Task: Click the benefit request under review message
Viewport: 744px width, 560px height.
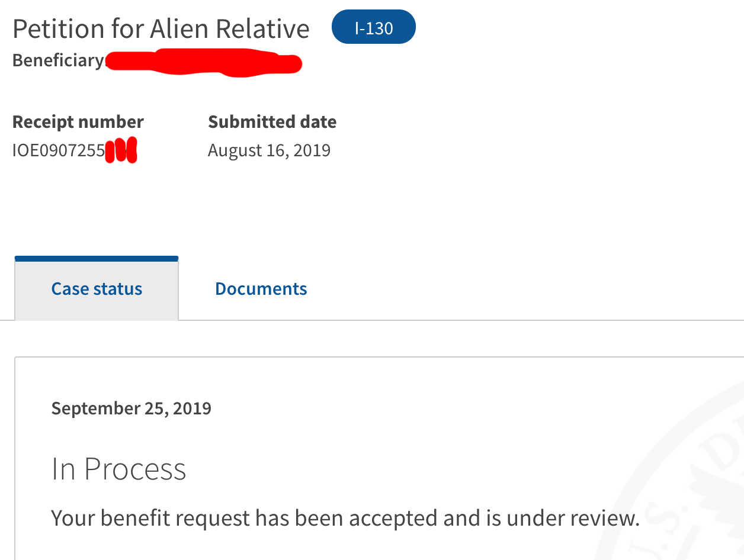Action: click(x=345, y=518)
